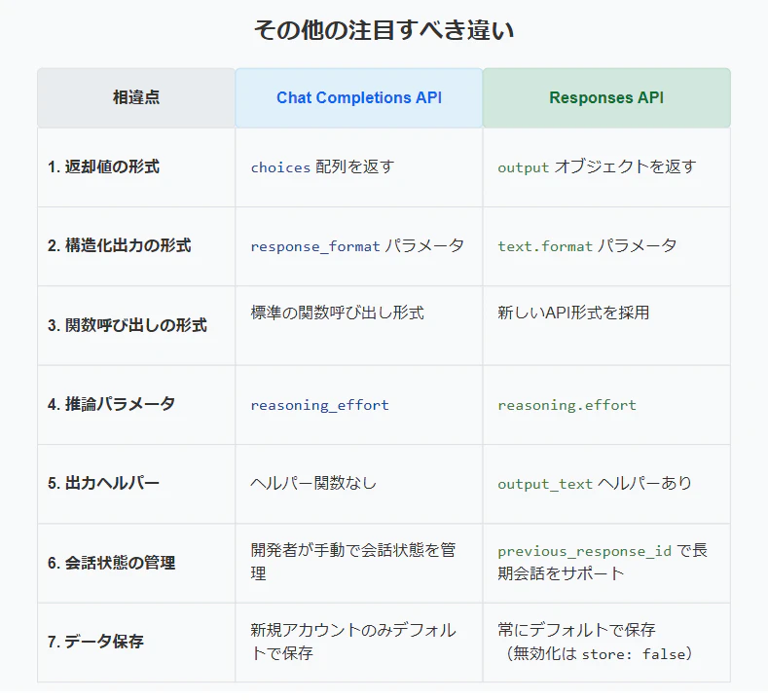
Task: Select row label 2. 構造化出力の形式
Action: (x=120, y=246)
